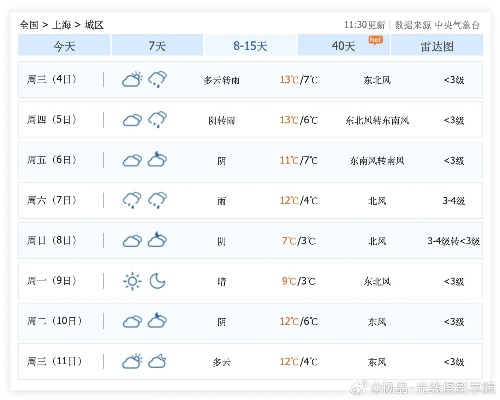Click the daytime partly sunny icon for 周三 4日
This screenshot has width=500, height=400.
pyautogui.click(x=132, y=80)
